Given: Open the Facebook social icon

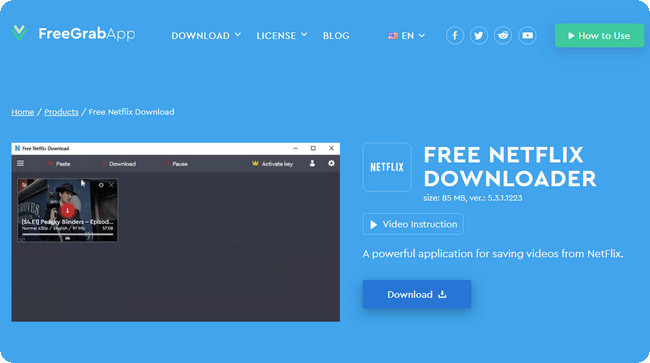Looking at the screenshot, I should click(x=455, y=36).
